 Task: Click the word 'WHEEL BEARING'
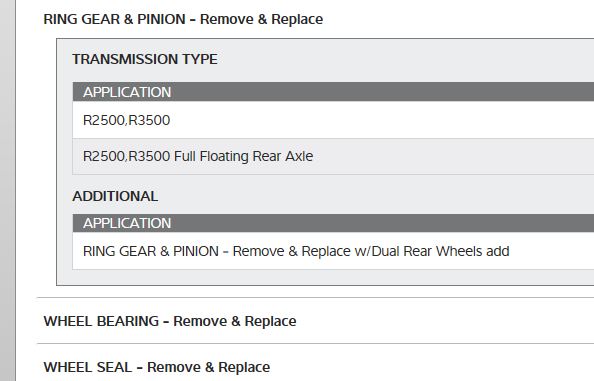(101, 321)
